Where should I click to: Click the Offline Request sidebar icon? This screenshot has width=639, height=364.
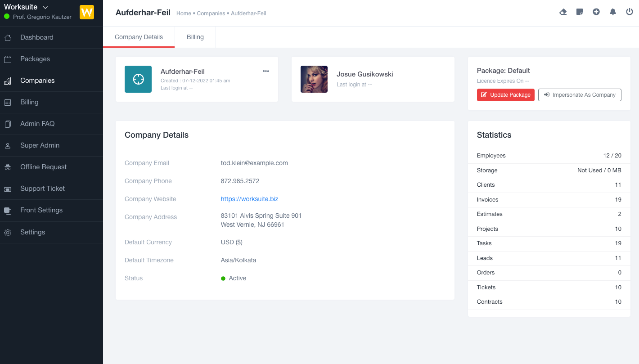8,167
